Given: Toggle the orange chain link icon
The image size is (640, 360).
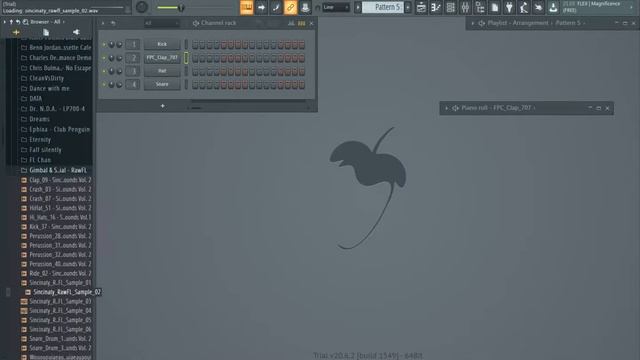Looking at the screenshot, I should 291,7.
